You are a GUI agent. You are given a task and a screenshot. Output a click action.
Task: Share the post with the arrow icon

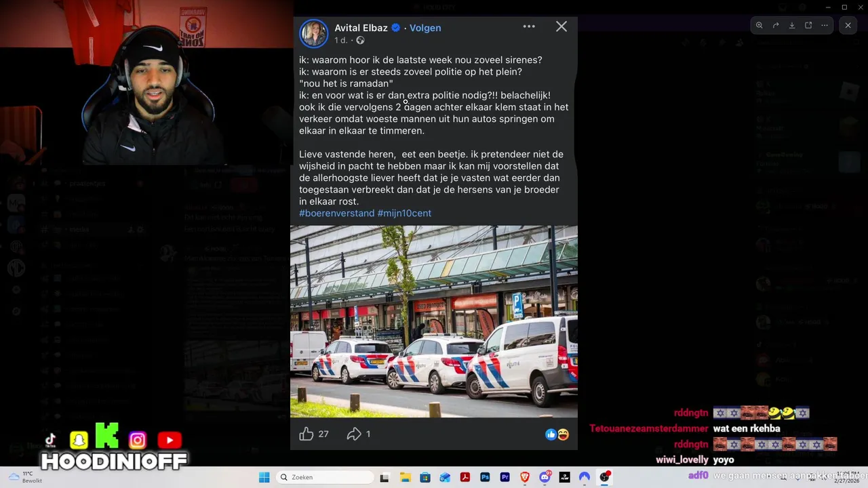click(354, 434)
